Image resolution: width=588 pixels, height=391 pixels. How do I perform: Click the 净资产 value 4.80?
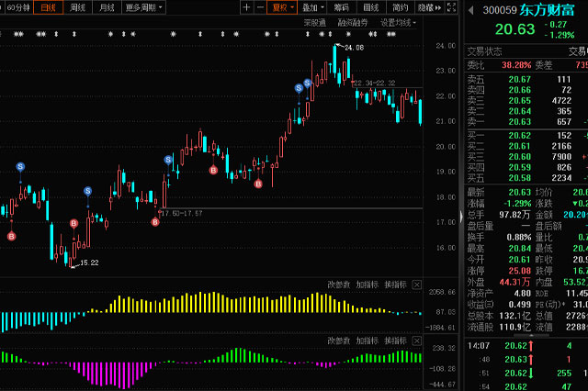coord(523,294)
